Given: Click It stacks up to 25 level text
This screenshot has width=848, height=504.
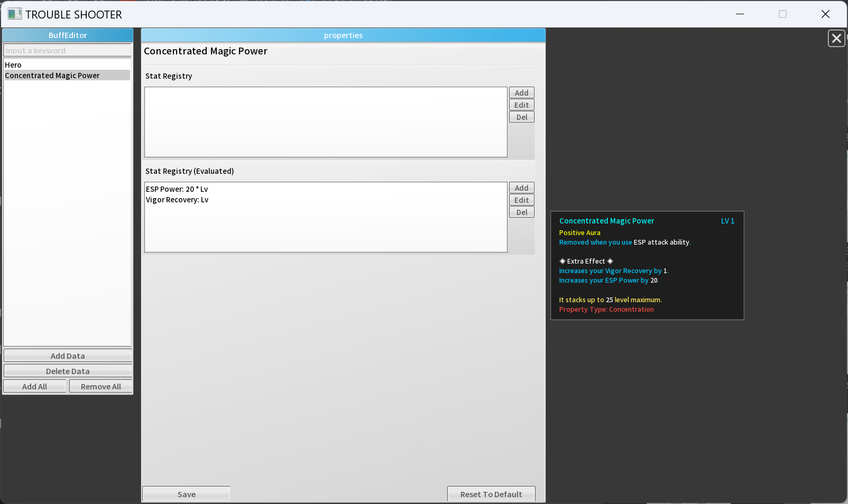Looking at the screenshot, I should pos(610,300).
